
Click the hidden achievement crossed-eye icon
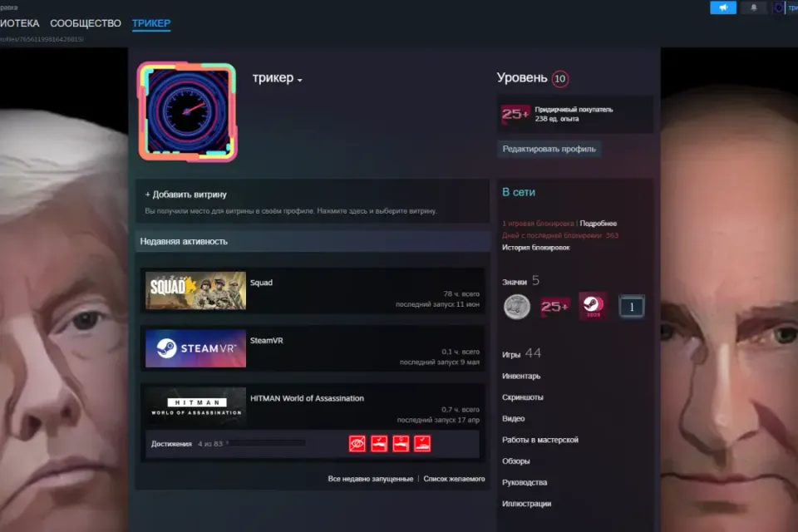[357, 443]
